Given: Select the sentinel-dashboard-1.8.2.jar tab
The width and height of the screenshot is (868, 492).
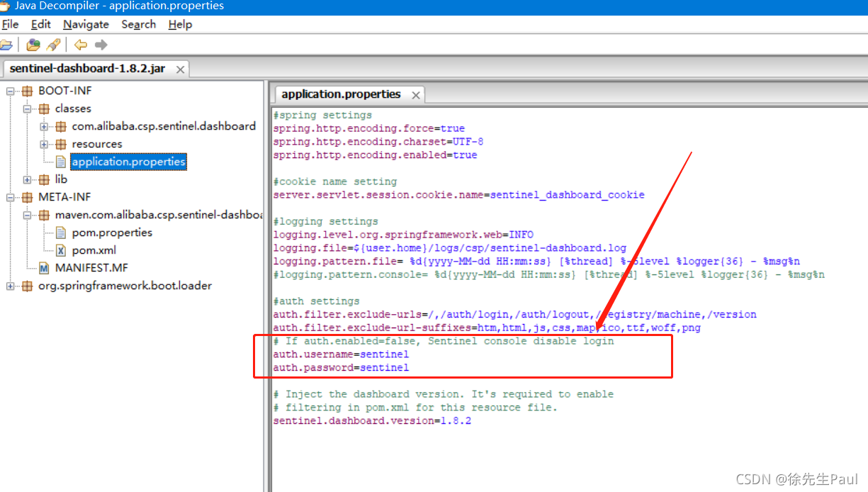Looking at the screenshot, I should click(x=87, y=69).
